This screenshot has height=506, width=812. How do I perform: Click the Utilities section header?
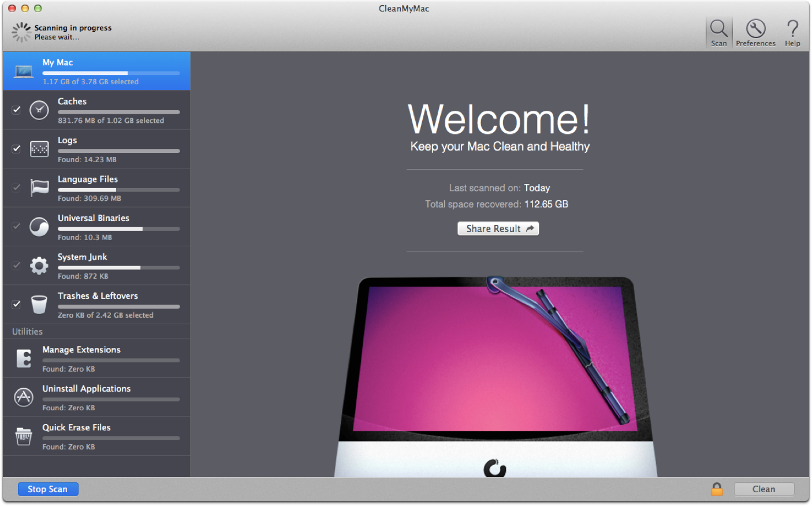click(27, 332)
